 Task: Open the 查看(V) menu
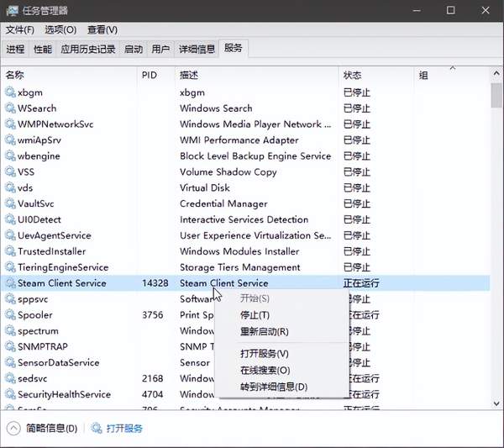102,29
